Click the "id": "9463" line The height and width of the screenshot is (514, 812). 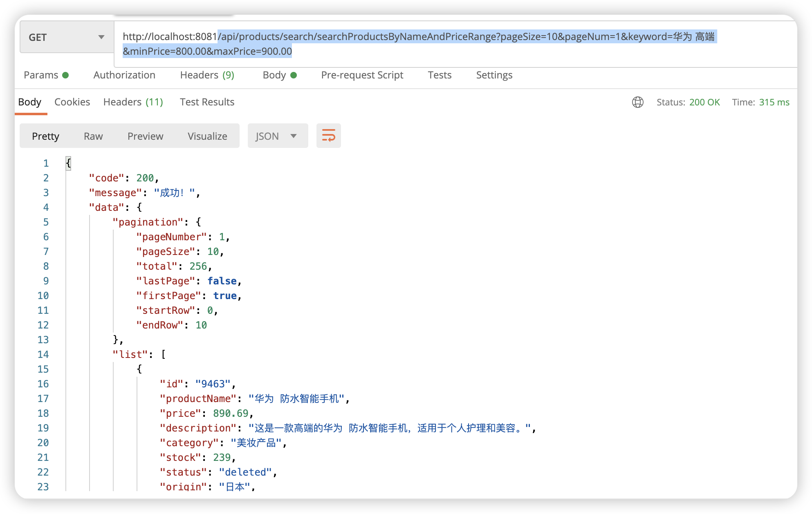(x=198, y=384)
